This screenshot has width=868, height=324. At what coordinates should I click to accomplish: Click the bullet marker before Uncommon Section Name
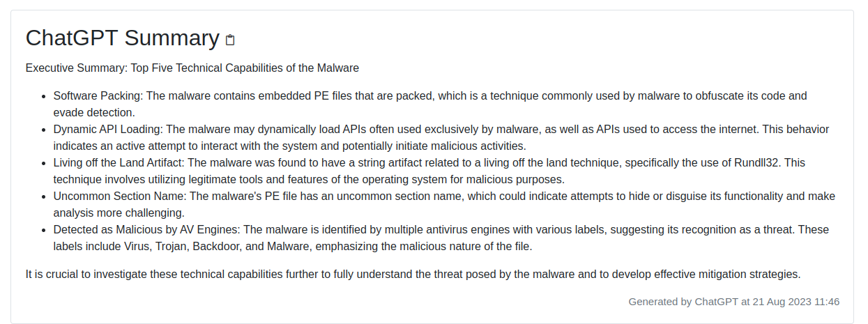click(45, 196)
